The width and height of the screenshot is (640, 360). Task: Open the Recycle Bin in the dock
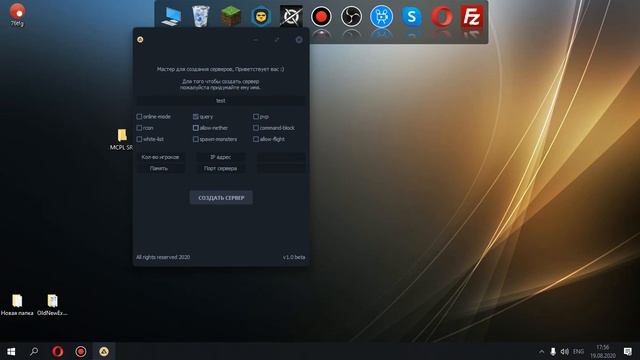pos(200,17)
